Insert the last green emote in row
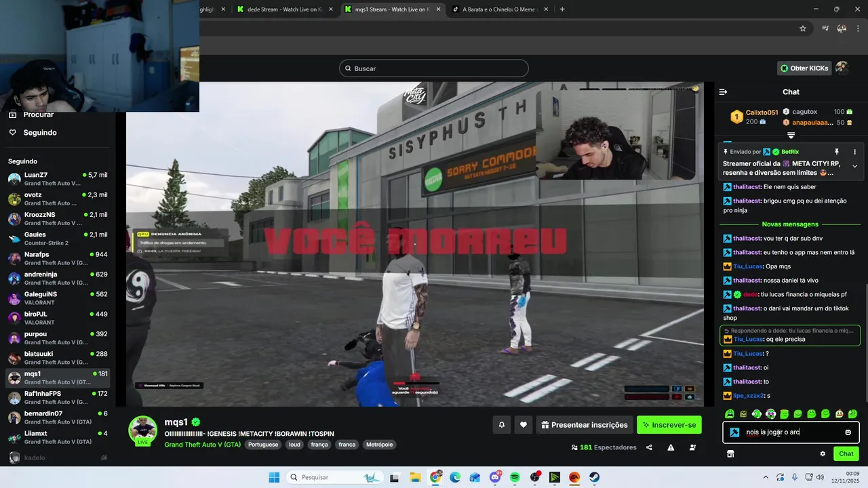Viewport: 868px width, 488px height. click(x=852, y=413)
